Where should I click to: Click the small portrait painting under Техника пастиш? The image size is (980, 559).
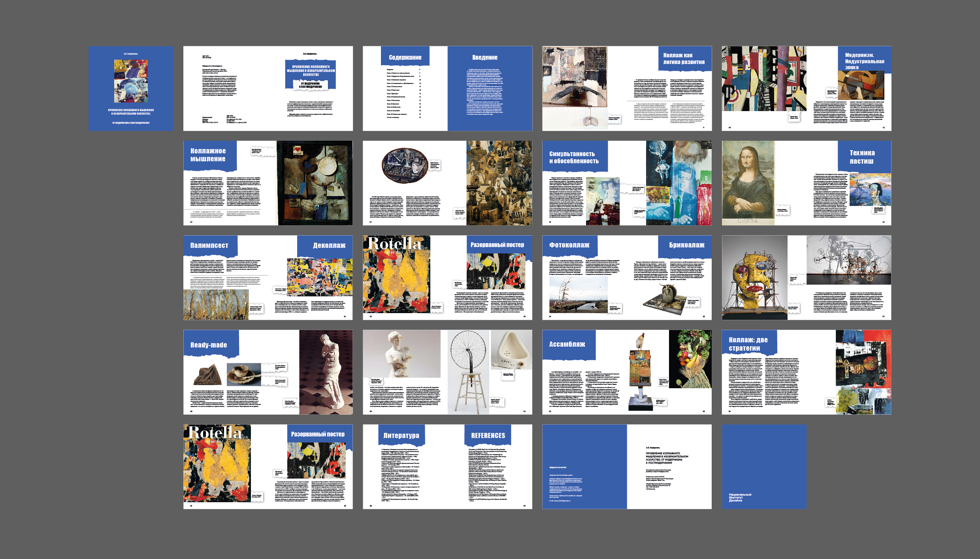coord(870,189)
